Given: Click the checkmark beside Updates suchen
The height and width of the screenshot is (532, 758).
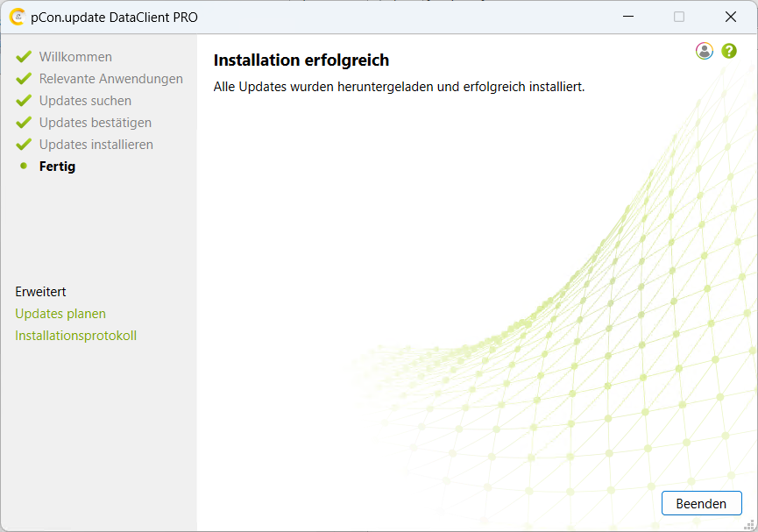Looking at the screenshot, I should pos(24,101).
